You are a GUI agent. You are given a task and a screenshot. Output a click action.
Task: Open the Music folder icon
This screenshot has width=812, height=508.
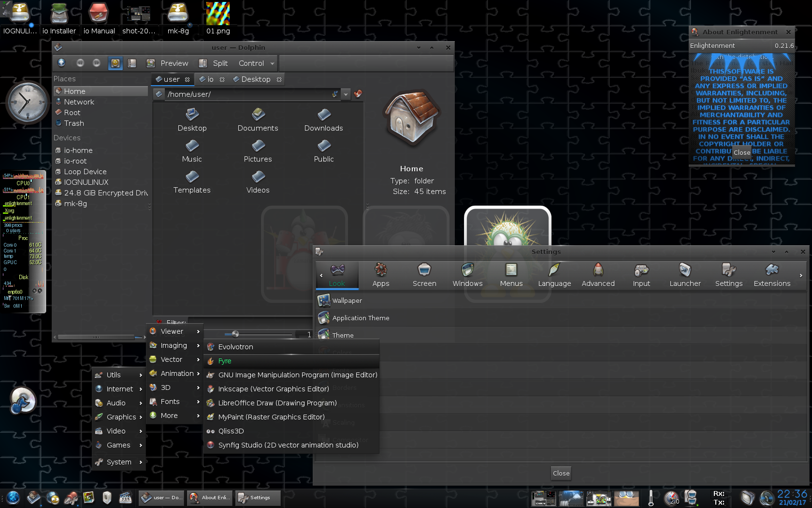(192, 150)
